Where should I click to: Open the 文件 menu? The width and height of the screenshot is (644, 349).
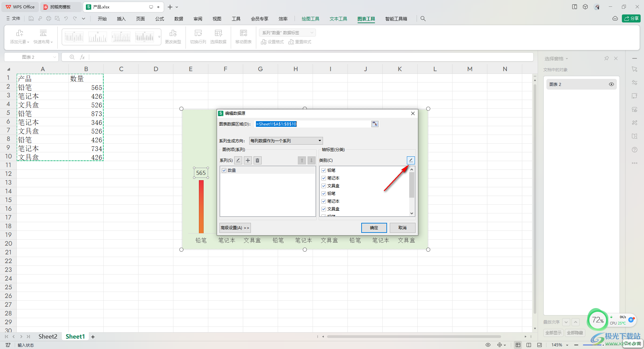pyautogui.click(x=13, y=19)
